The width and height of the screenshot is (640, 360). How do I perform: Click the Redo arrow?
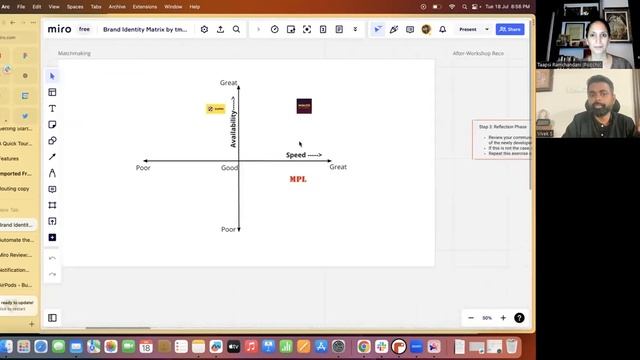pos(52,274)
